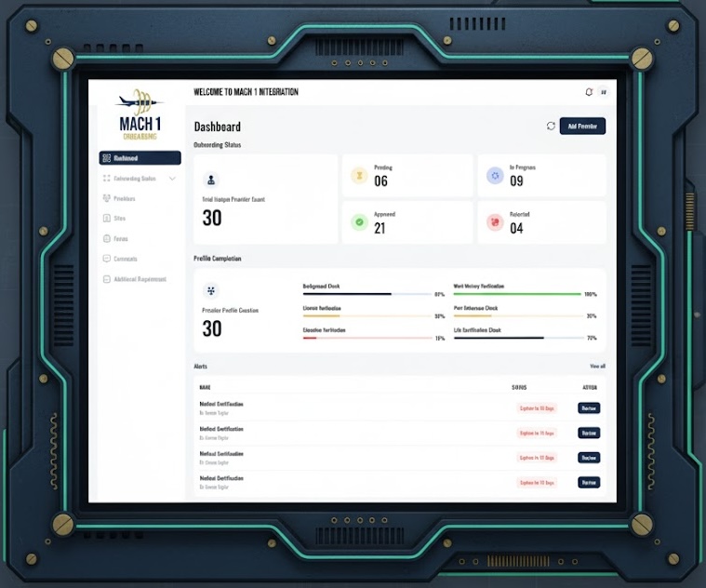Image resolution: width=706 pixels, height=588 pixels.
Task: Click the "Dashboard" page heading
Action: point(217,127)
